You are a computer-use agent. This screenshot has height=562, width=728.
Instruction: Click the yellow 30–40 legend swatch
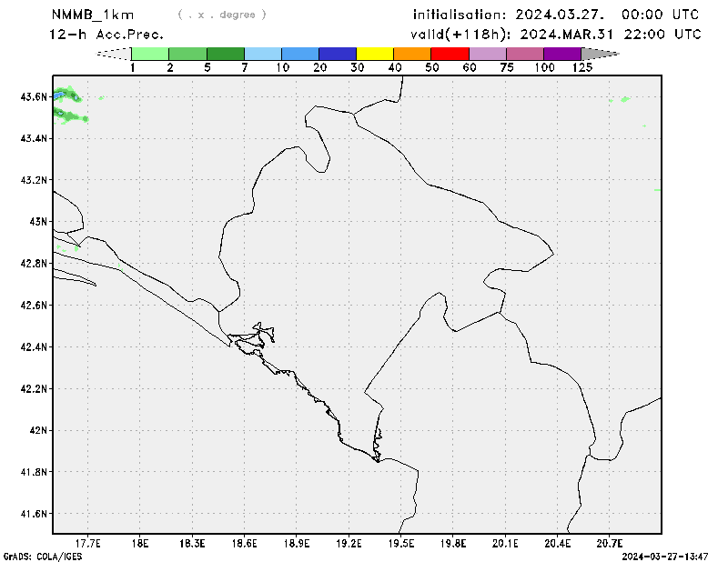click(375, 54)
